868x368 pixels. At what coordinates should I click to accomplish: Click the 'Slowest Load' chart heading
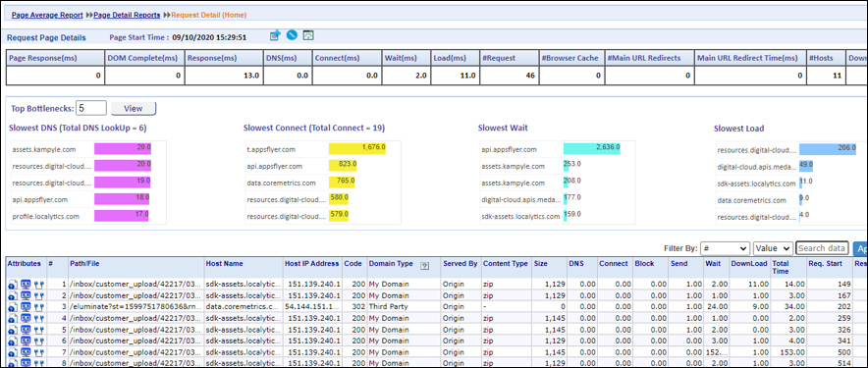coord(738,128)
